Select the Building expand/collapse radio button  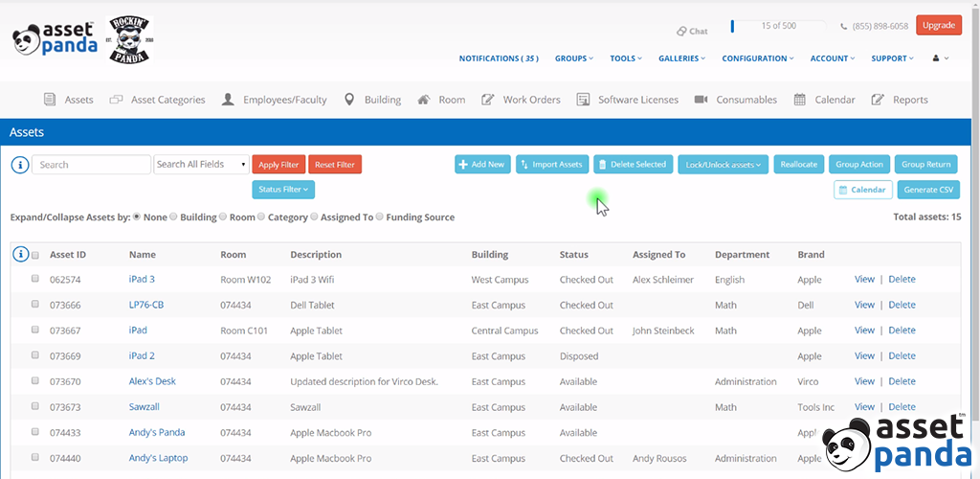[173, 217]
